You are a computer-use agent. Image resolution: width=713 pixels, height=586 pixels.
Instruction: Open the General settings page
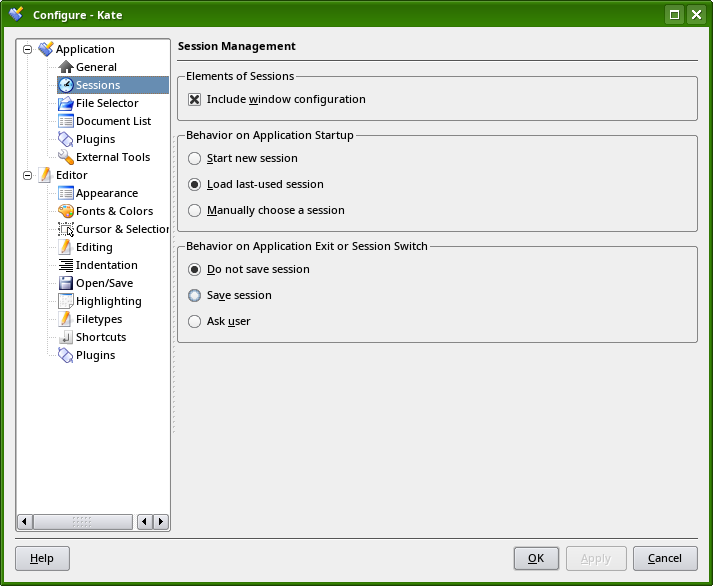(x=96, y=67)
